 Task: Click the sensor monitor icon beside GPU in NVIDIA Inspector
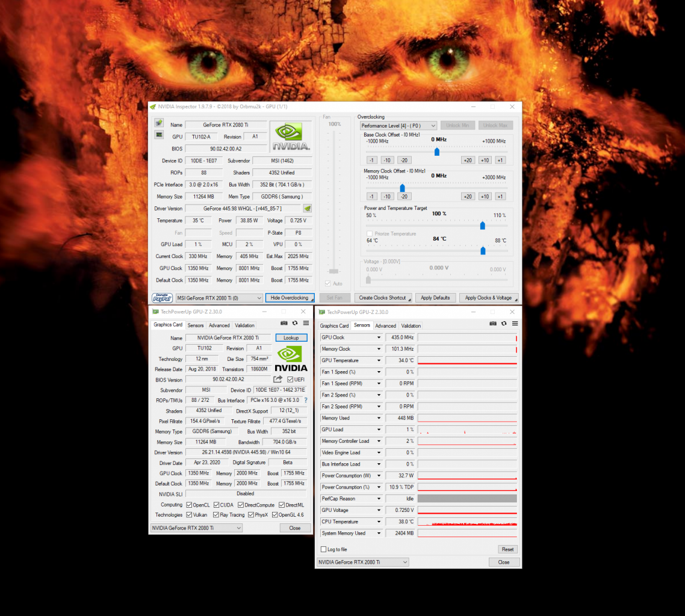coord(159,135)
